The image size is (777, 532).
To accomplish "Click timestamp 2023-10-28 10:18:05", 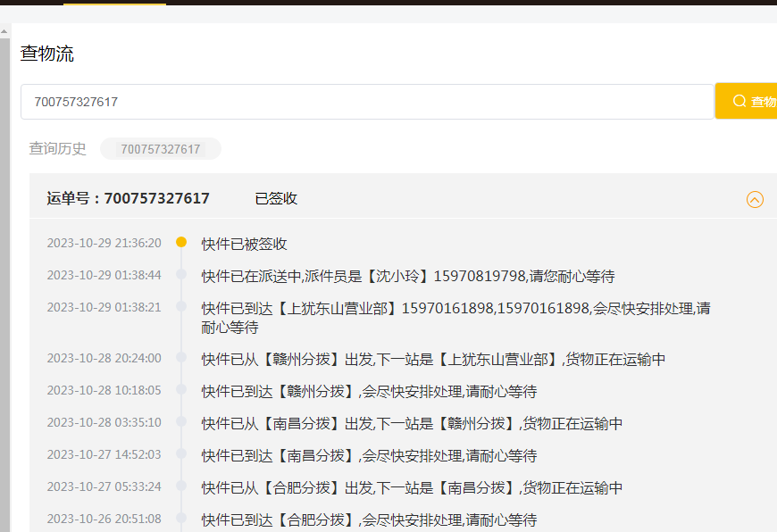I will (x=104, y=390).
